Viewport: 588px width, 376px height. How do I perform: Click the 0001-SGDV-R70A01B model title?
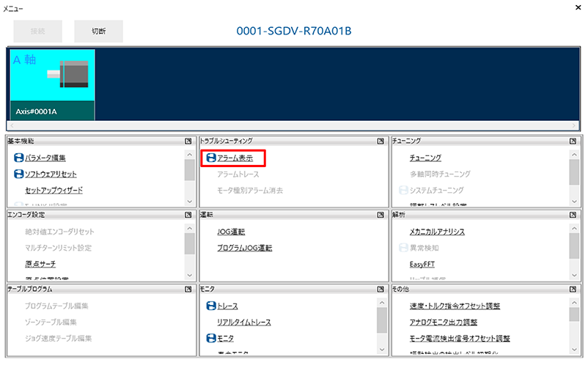(294, 31)
